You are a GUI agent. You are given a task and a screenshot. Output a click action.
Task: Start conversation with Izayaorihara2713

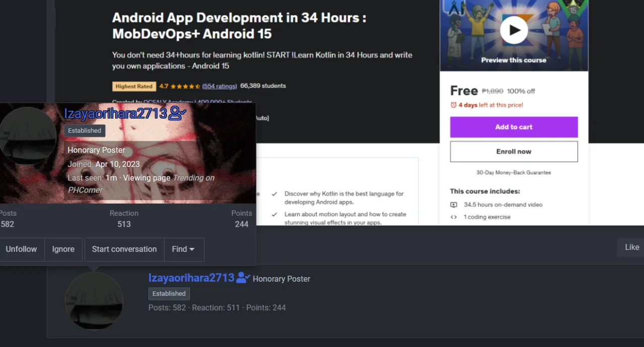(124, 249)
